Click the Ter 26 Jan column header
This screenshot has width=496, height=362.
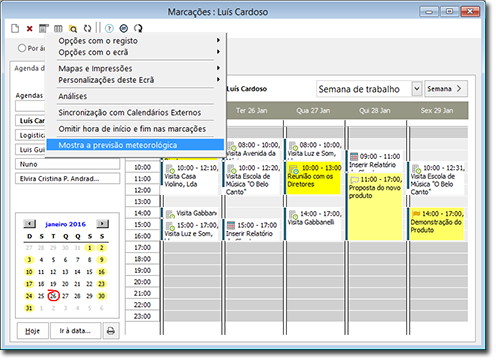[252, 110]
